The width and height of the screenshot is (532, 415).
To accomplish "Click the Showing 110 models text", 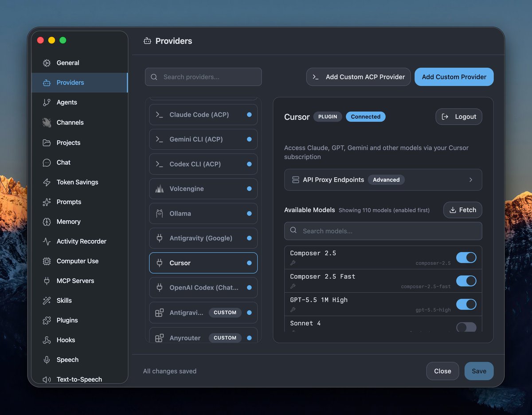I will [x=384, y=211].
